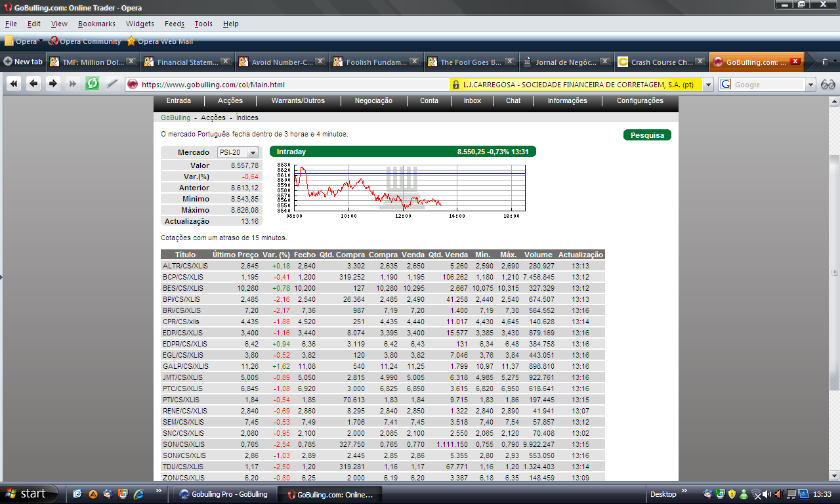Open the Google search engine dropdown
Viewport: 840px width, 504px height.
(810, 85)
